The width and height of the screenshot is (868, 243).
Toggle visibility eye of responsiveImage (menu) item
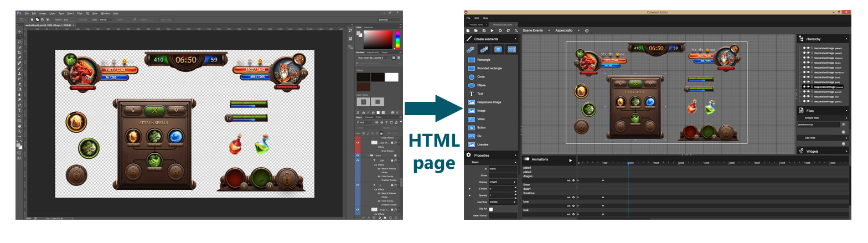(808, 87)
